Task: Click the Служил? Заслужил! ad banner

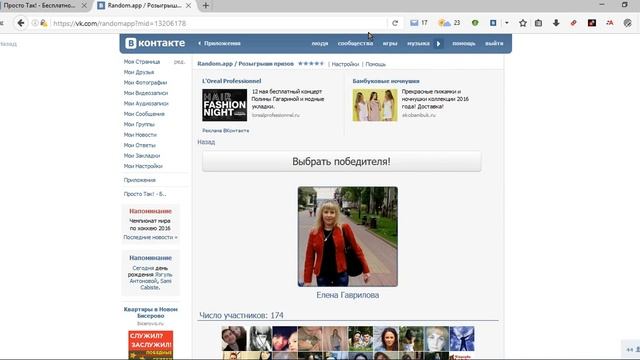Action: 151,345
